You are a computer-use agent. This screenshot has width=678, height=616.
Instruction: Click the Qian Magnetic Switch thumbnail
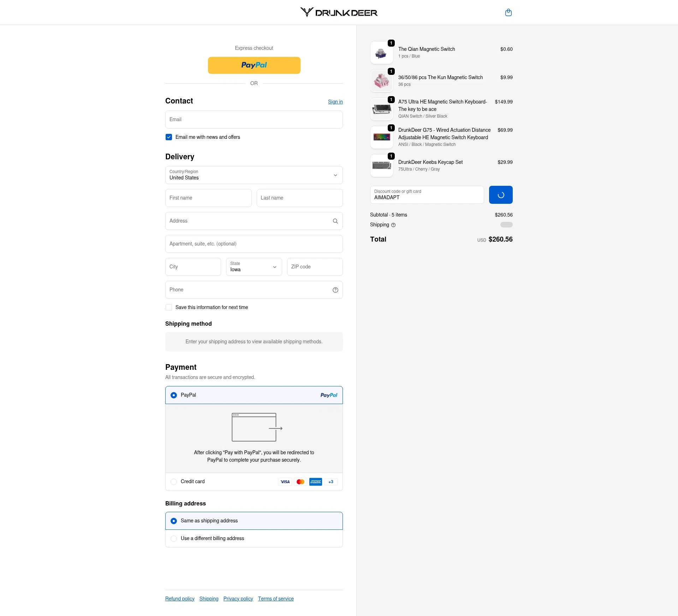(381, 53)
